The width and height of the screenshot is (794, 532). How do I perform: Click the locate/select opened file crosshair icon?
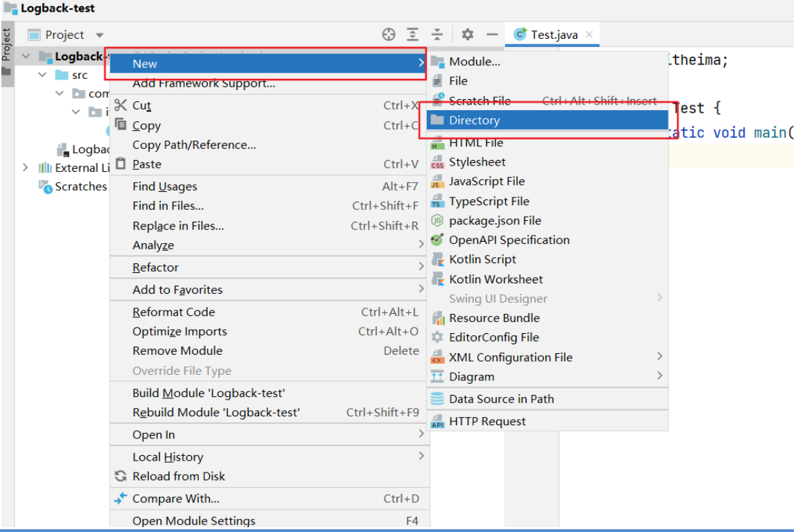click(389, 35)
